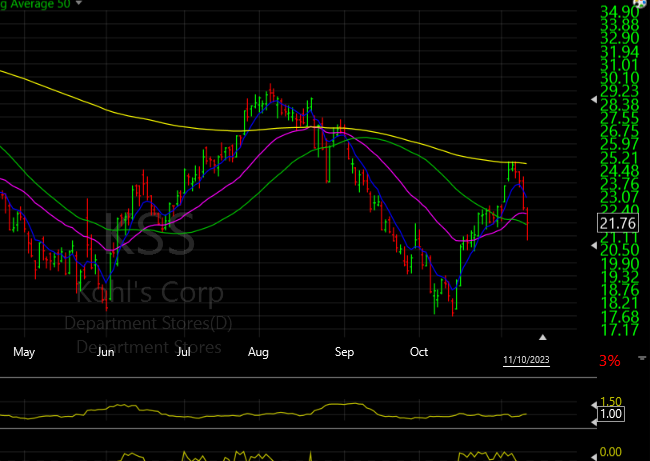Click the Aug label on the time axis
650x461 pixels.
pyautogui.click(x=259, y=352)
